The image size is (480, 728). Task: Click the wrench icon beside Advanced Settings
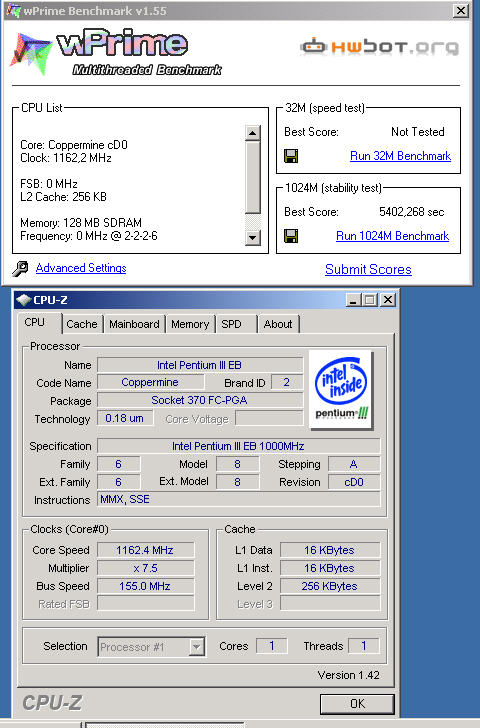tap(20, 268)
